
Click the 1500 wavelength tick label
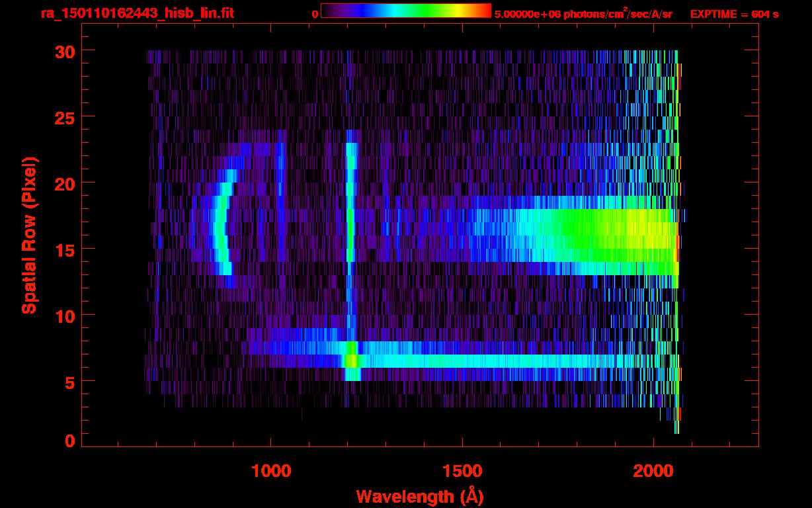click(x=462, y=470)
